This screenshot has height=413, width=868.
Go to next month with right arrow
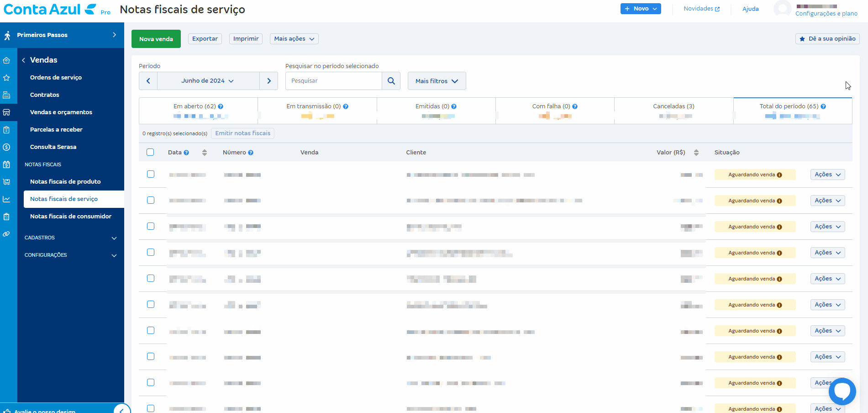pos(269,81)
